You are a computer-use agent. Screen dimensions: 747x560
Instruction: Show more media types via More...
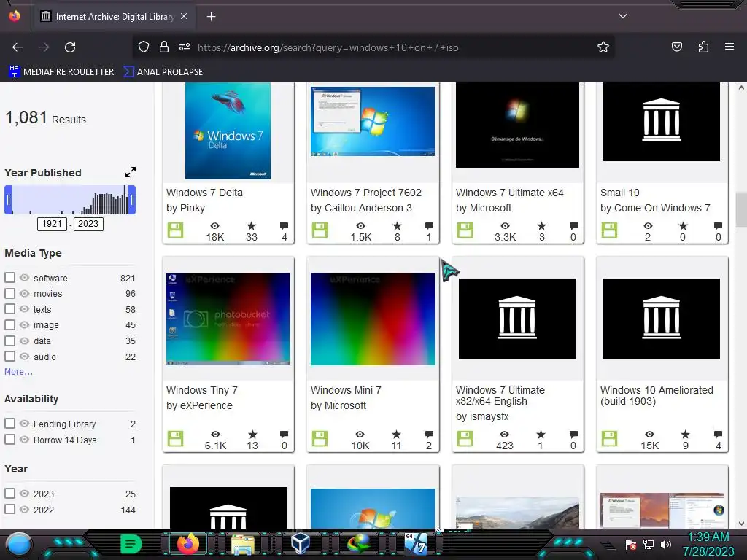(x=18, y=372)
